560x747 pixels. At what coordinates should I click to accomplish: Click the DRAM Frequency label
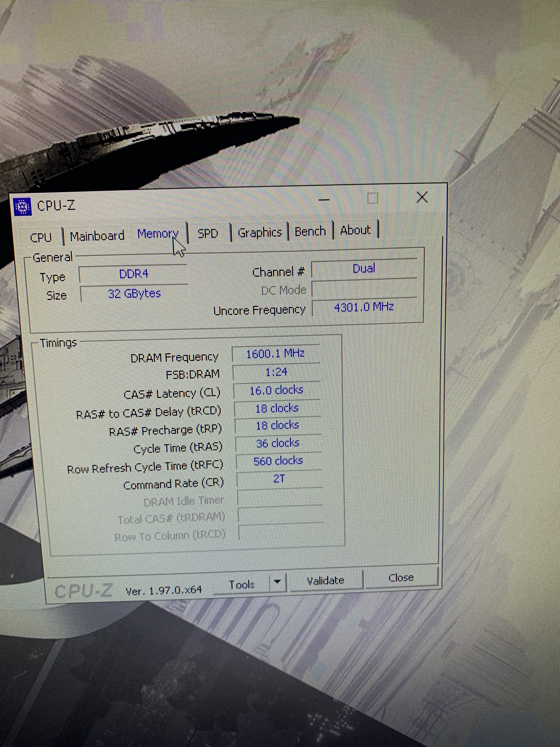[x=174, y=358]
